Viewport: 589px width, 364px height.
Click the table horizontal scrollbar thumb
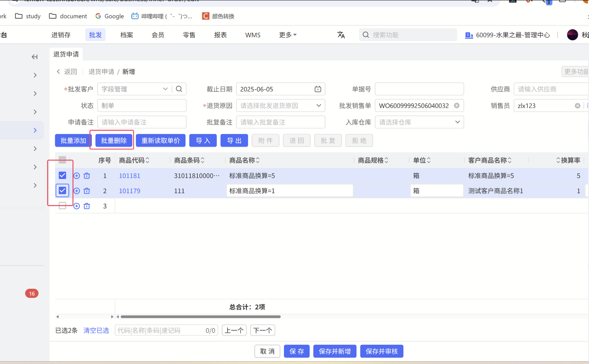point(201,317)
